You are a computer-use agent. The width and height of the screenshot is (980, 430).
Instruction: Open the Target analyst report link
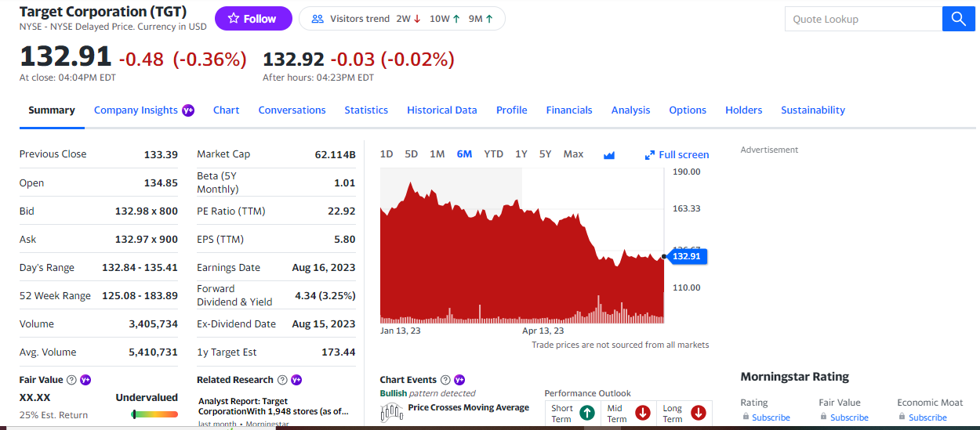[271, 406]
